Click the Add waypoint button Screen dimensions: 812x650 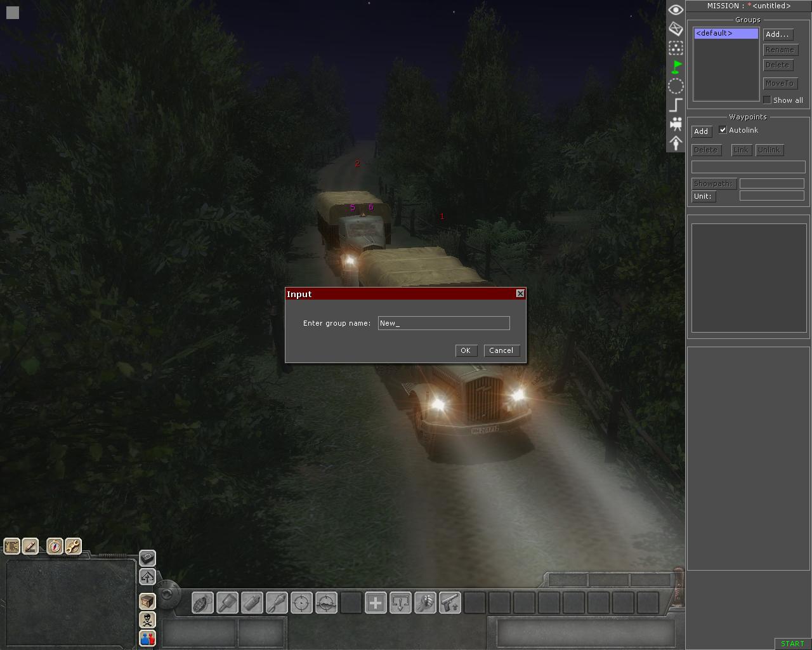[701, 131]
